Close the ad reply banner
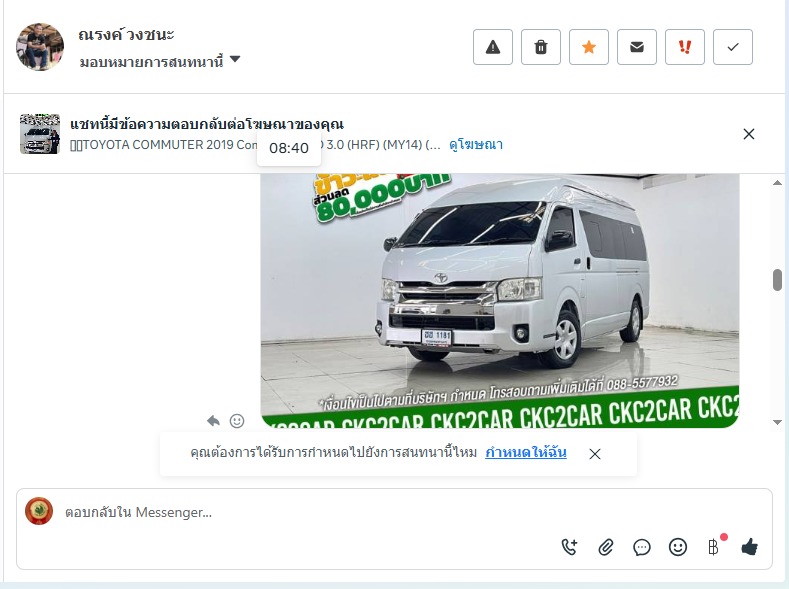 click(x=749, y=134)
